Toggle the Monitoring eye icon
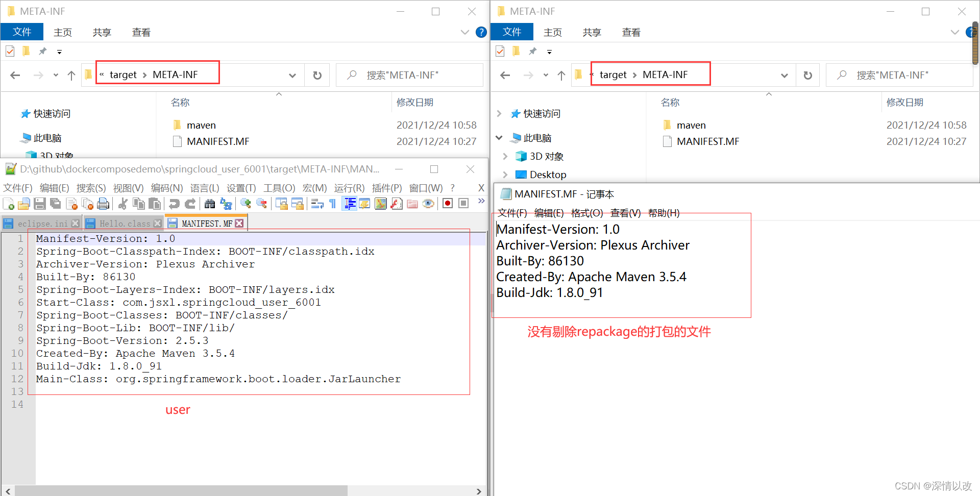 [x=428, y=204]
